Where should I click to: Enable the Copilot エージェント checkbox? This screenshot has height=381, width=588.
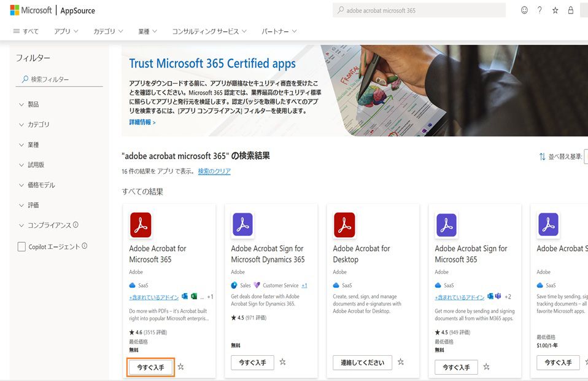22,246
